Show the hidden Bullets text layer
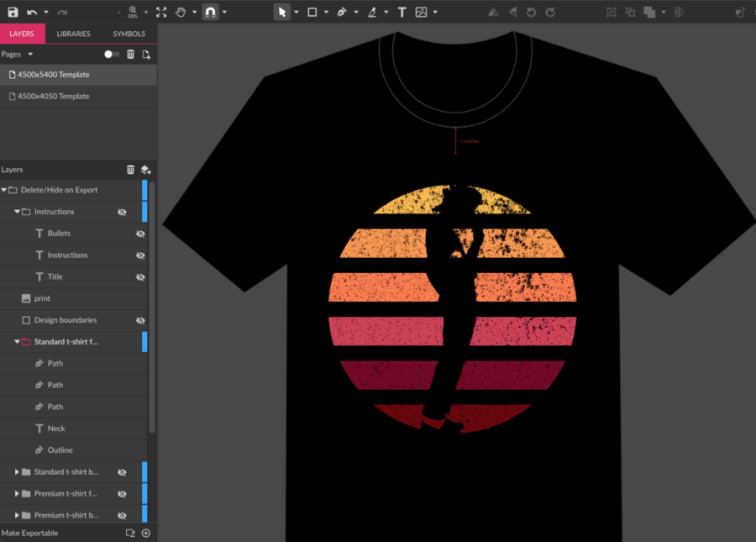This screenshot has width=756, height=542. tap(140, 234)
